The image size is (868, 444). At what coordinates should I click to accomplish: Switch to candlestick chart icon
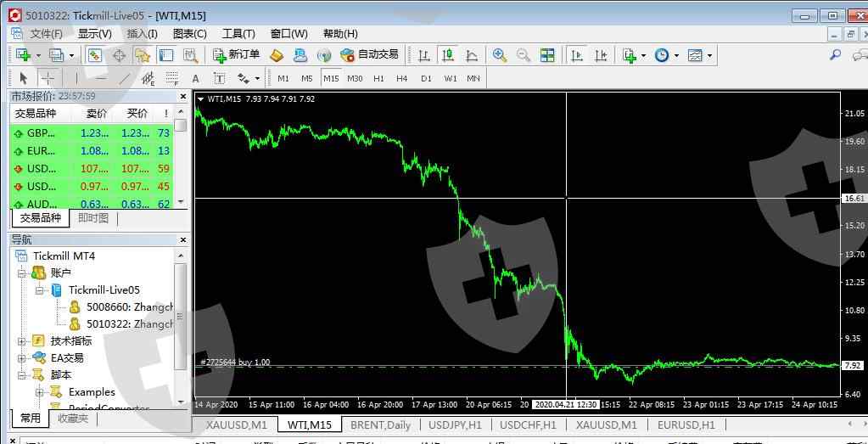tap(448, 55)
